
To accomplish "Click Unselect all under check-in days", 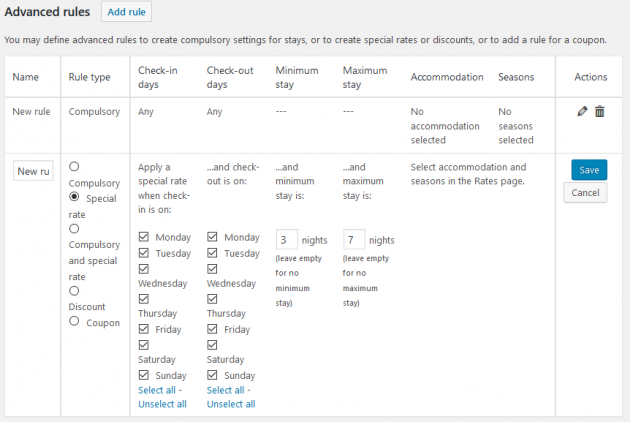I will click(162, 404).
